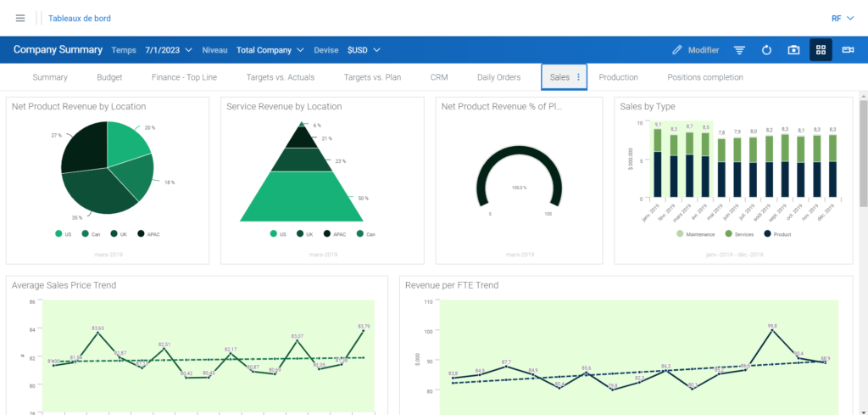Toggle US legend in Service Revenue pyramid
Image resolution: width=868 pixels, height=415 pixels.
pyautogui.click(x=278, y=234)
